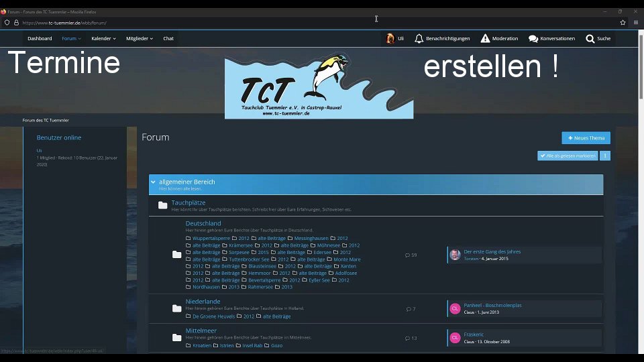Click the Moderation warning triangle icon
The width and height of the screenshot is (644, 362).
click(485, 39)
